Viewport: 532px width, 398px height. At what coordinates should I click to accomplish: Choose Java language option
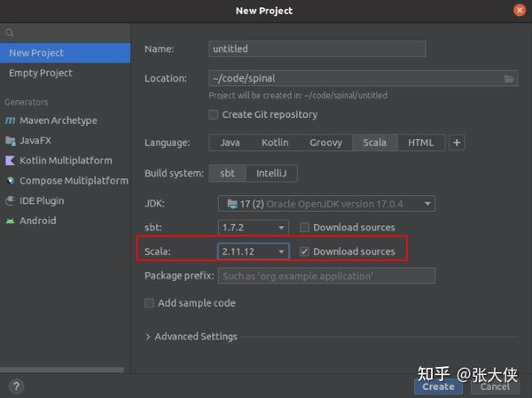point(230,143)
